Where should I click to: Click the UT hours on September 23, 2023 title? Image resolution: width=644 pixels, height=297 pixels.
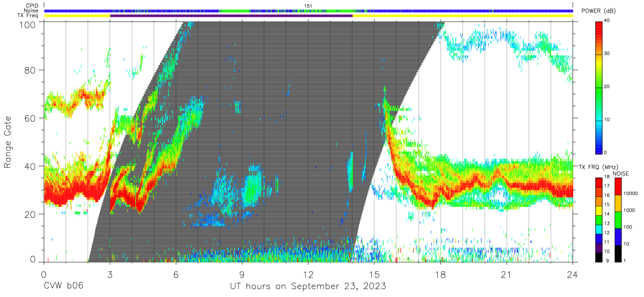coord(308,286)
